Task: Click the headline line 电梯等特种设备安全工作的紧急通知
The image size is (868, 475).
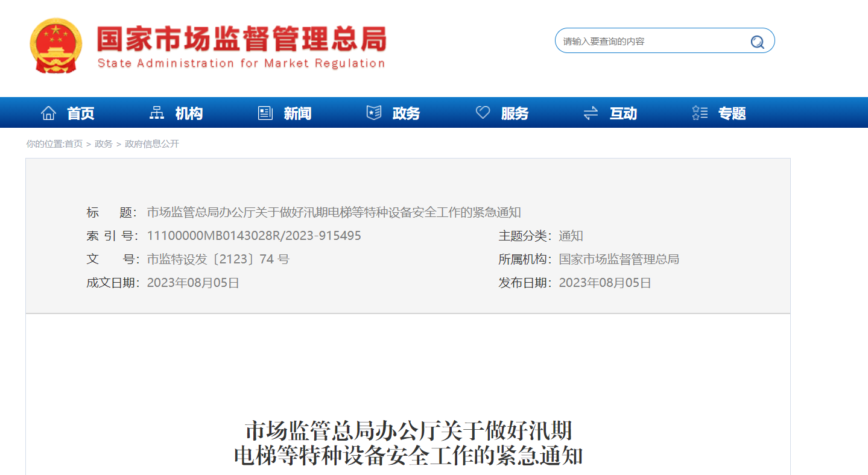Action: click(x=408, y=456)
